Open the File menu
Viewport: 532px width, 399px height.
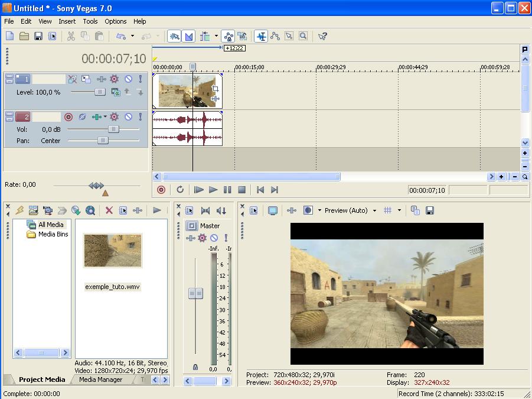pyautogui.click(x=9, y=21)
